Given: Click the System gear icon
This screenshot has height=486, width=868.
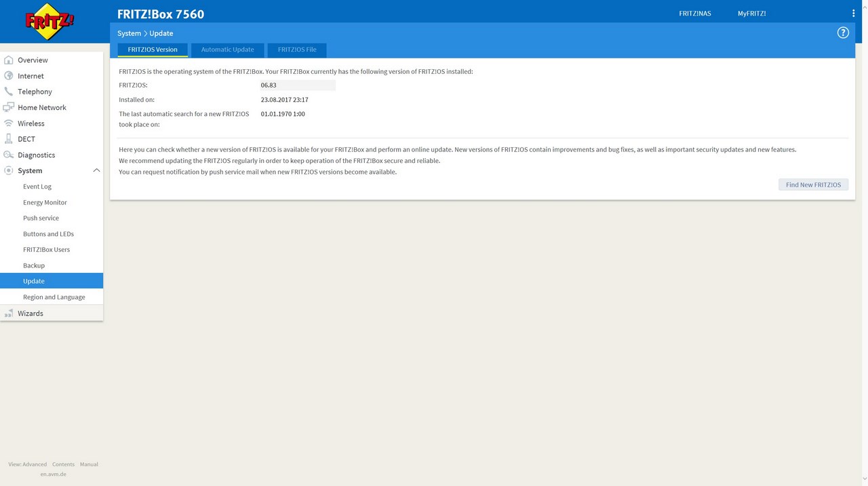Looking at the screenshot, I should click(9, 170).
